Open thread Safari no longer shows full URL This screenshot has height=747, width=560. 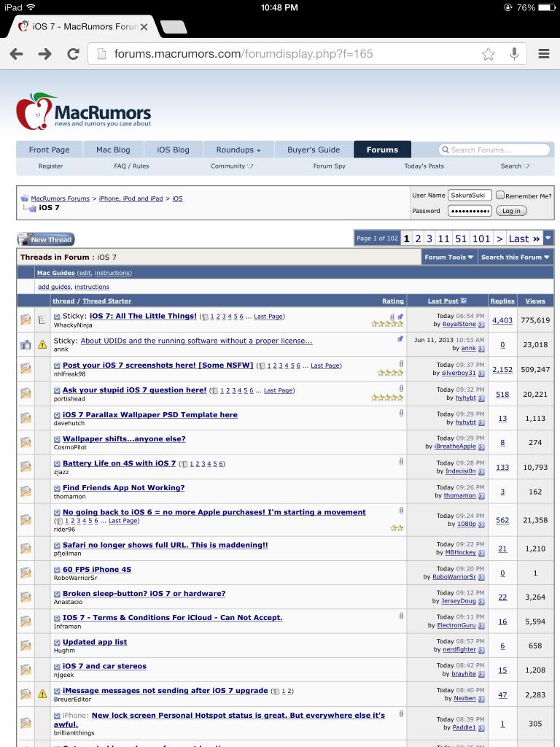pyautogui.click(x=166, y=545)
